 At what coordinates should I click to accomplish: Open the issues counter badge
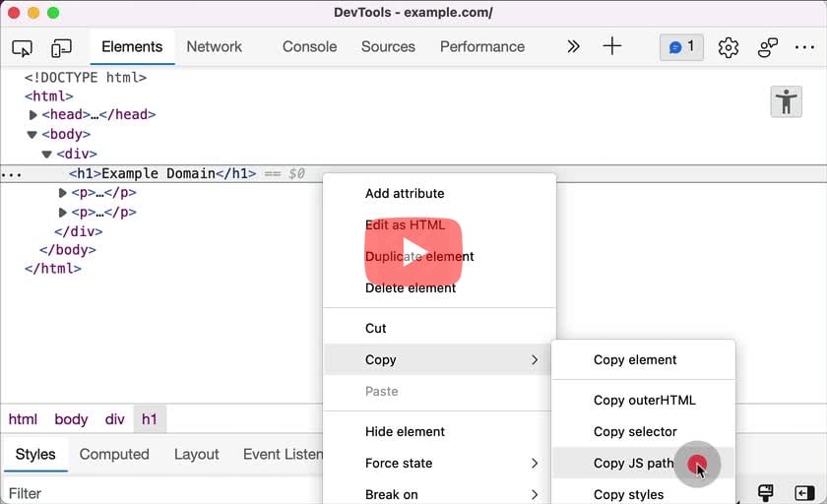681,47
